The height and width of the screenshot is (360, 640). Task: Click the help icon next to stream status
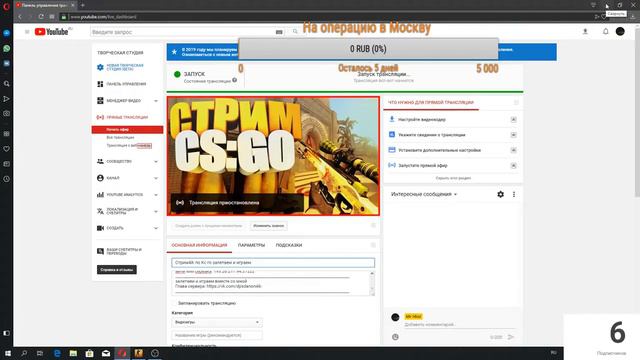point(235,80)
